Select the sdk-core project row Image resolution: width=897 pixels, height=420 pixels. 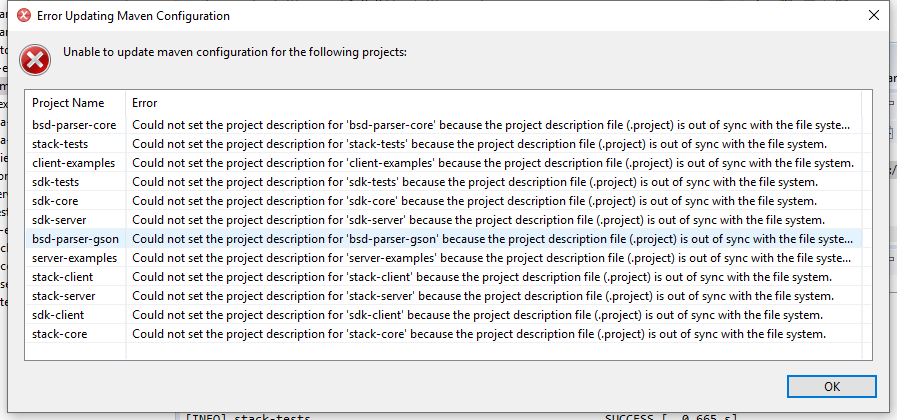[x=56, y=201]
